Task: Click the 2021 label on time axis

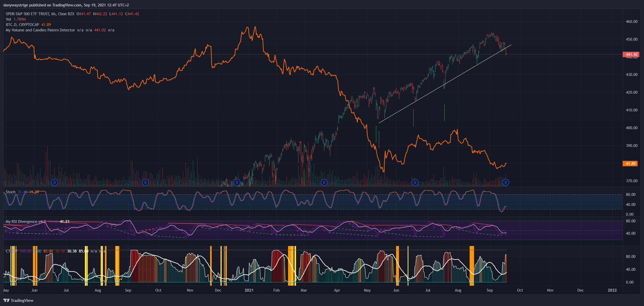Action: pyautogui.click(x=249, y=290)
